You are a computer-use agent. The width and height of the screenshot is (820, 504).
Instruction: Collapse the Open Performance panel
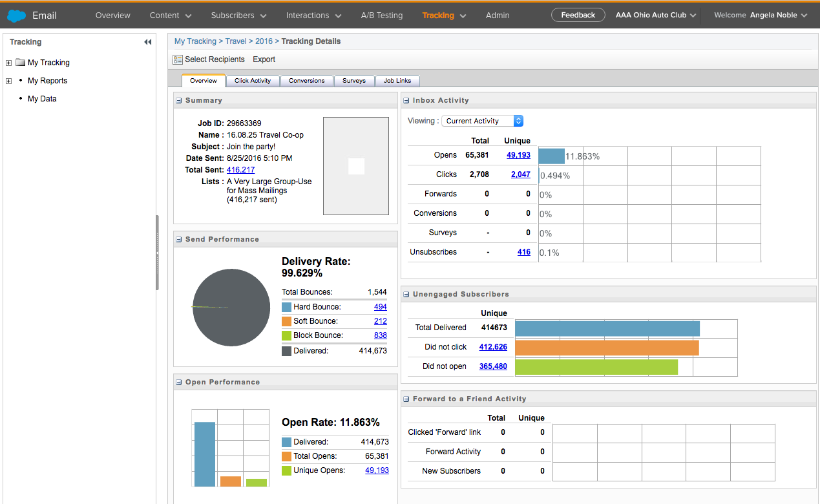(179, 383)
